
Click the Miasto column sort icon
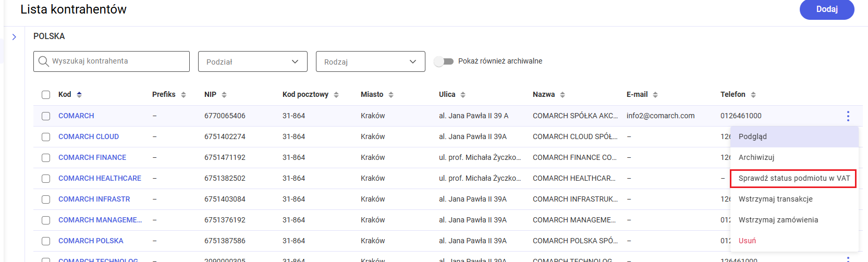pyautogui.click(x=391, y=95)
